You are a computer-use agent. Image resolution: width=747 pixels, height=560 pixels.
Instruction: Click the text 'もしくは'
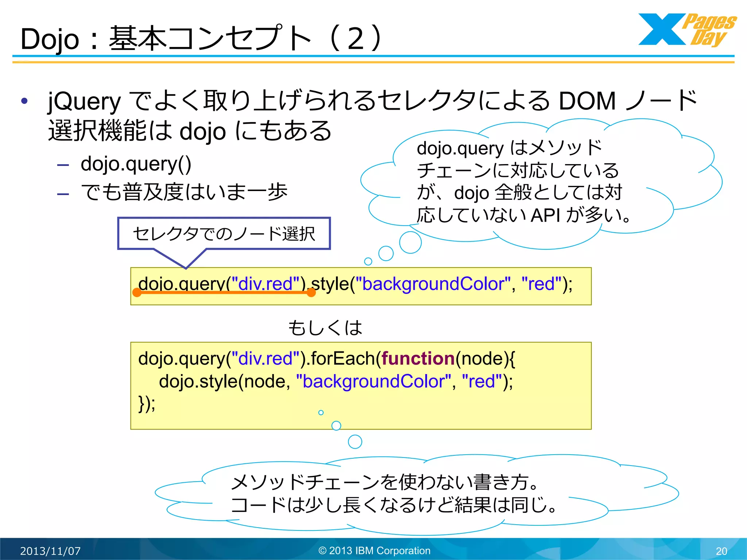click(325, 327)
